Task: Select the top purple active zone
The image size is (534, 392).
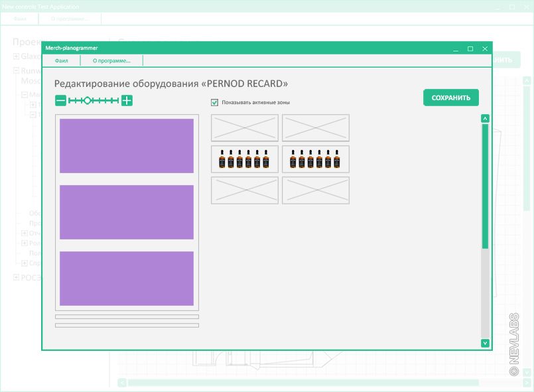Action: pyautogui.click(x=127, y=146)
